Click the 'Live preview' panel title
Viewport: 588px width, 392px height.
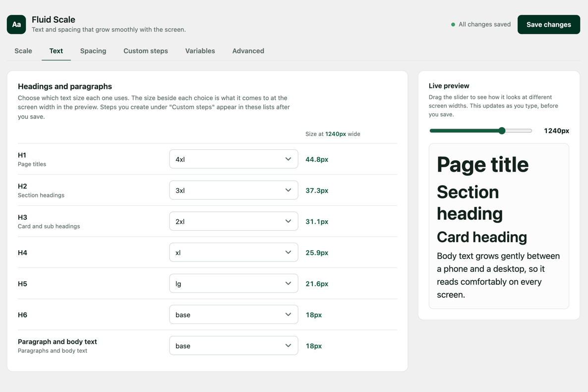point(449,86)
